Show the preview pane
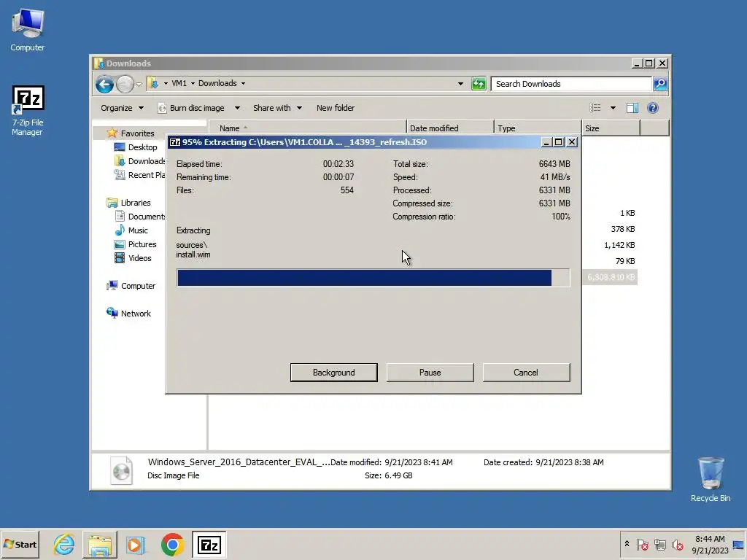Viewport: 747px width, 560px height. point(632,108)
